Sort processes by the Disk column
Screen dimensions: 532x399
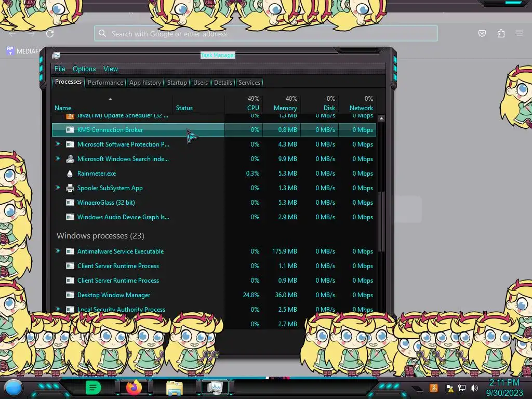329,108
